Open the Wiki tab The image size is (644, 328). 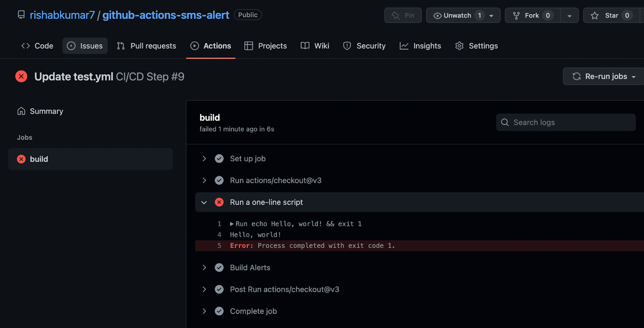tap(315, 46)
